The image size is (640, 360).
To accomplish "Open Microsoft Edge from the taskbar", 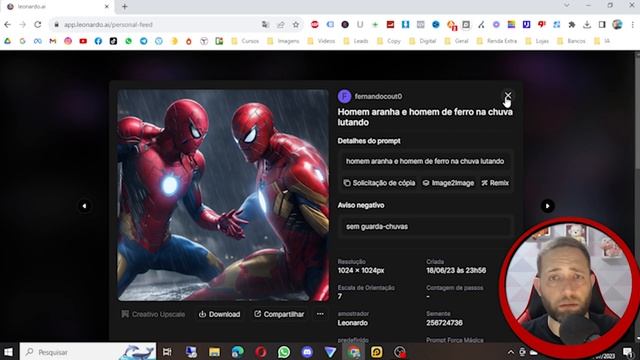I will pyautogui.click(x=238, y=352).
